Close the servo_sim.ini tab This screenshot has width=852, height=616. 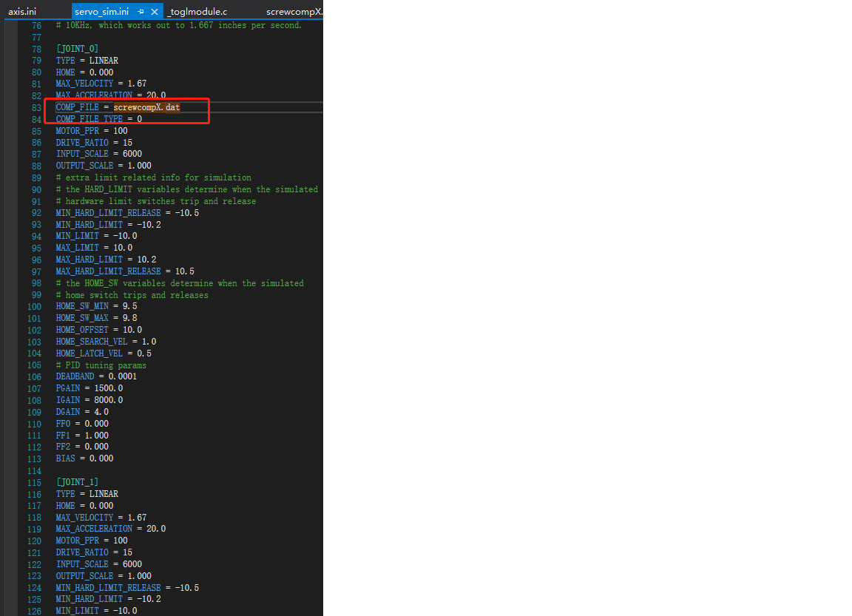[154, 12]
